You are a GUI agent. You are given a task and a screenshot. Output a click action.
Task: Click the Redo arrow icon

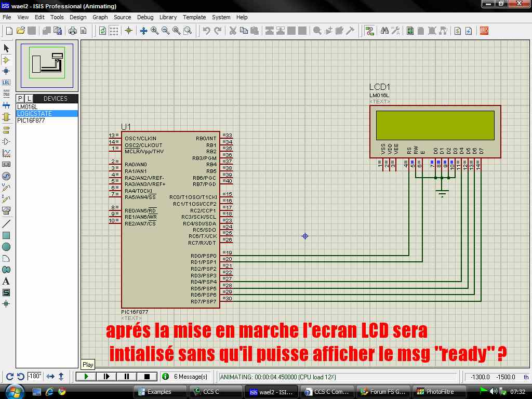tap(218, 31)
